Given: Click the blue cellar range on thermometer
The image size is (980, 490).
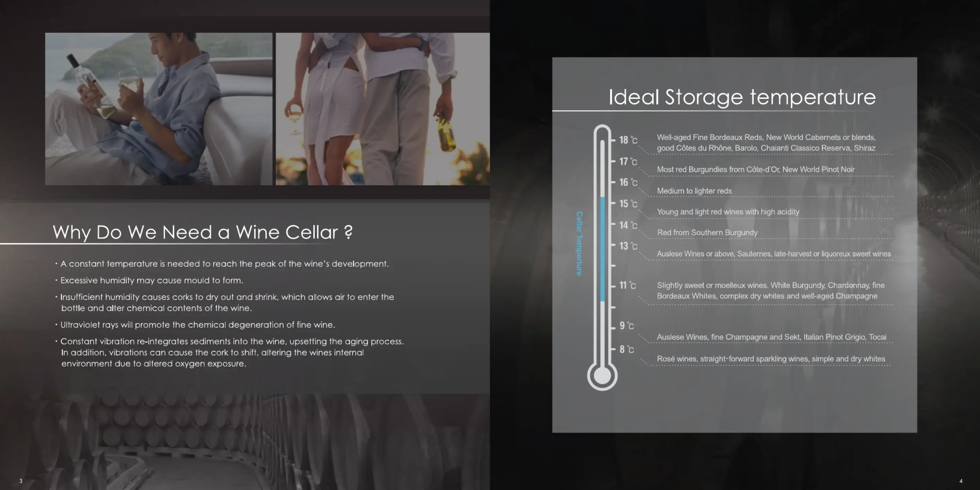Looking at the screenshot, I should [602, 249].
